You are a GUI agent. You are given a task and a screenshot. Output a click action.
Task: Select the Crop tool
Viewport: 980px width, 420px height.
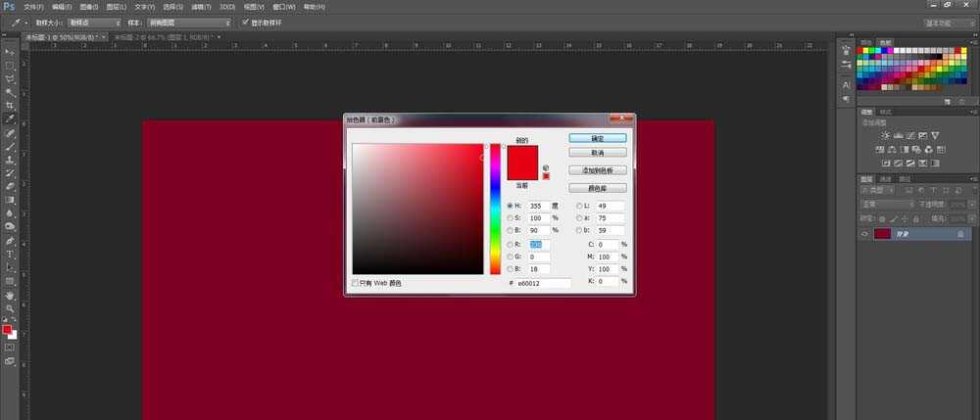coord(10,105)
